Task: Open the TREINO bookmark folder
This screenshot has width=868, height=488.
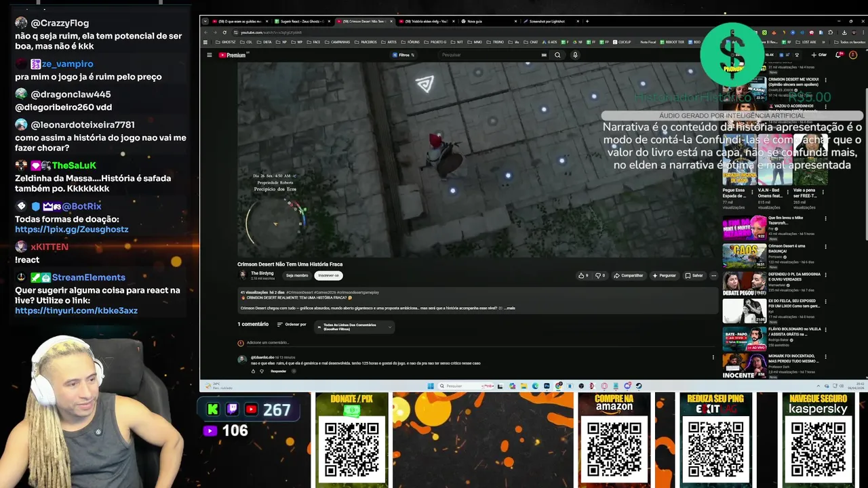Action: [x=496, y=42]
